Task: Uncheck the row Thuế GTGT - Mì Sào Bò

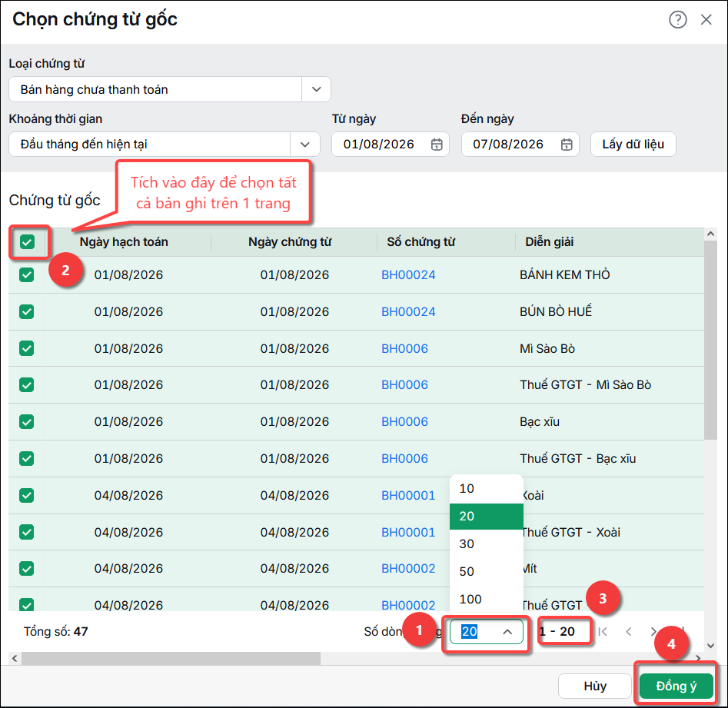Action: (x=26, y=385)
